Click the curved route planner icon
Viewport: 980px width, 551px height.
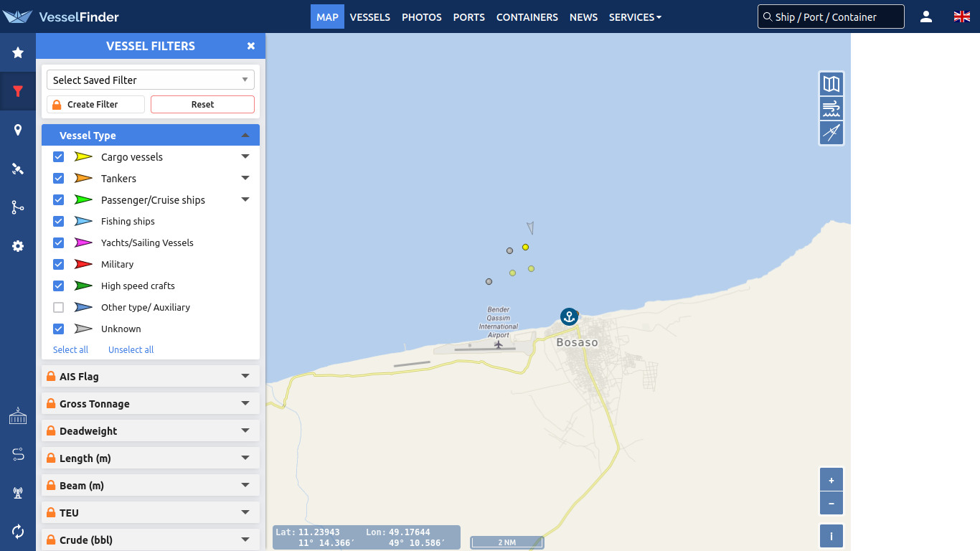pyautogui.click(x=18, y=454)
